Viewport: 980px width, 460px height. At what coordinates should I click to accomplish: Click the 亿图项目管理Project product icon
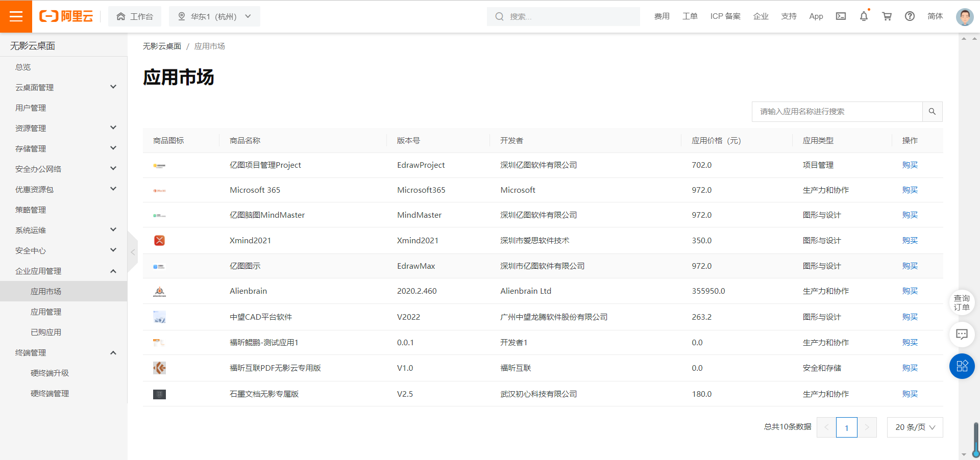[x=159, y=165]
